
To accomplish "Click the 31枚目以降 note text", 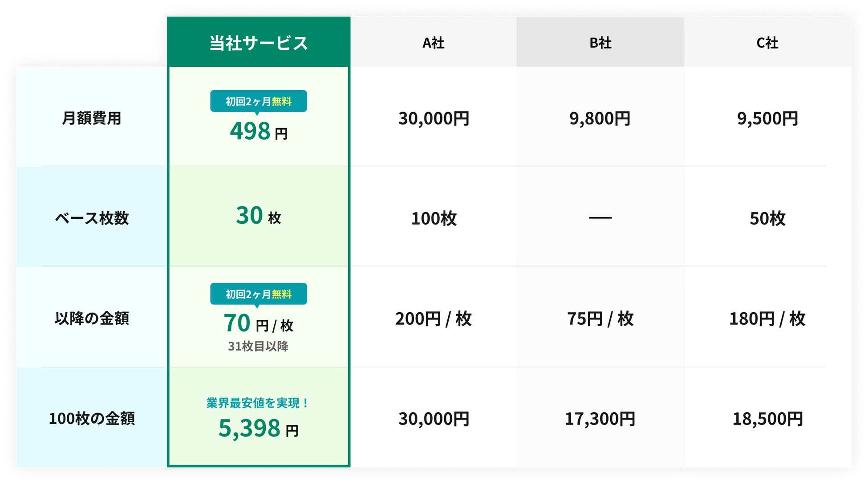I will pyautogui.click(x=258, y=346).
